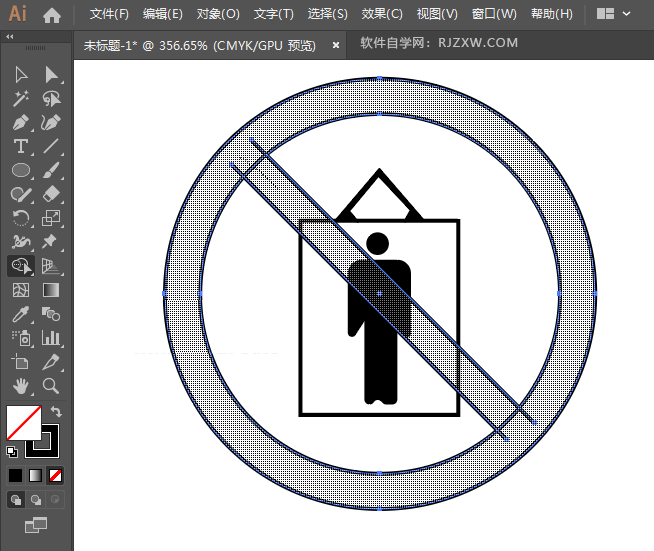Apply Gradient mode button
This screenshot has width=654, height=551.
tap(35, 475)
